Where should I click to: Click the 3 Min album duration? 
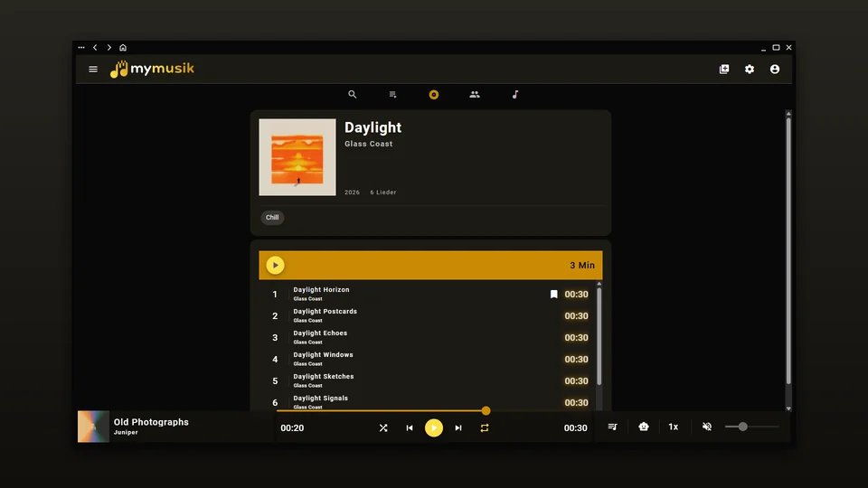[x=582, y=266]
